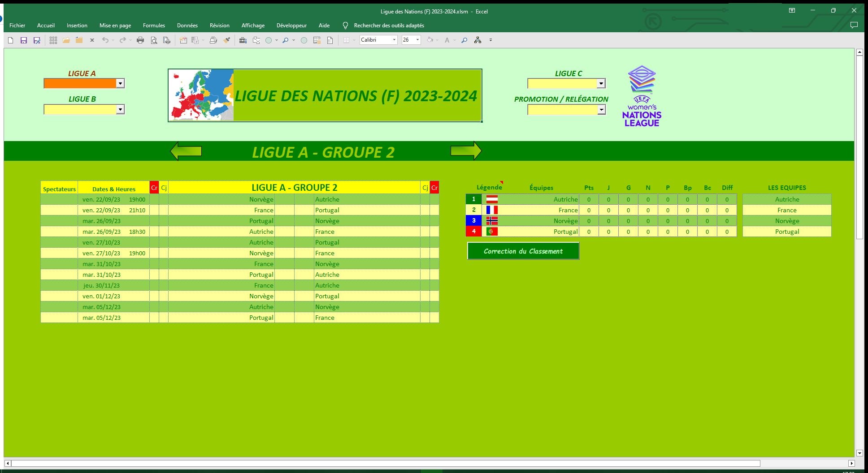Click the right green arrow next group
This screenshot has height=473, width=868.
pyautogui.click(x=466, y=151)
